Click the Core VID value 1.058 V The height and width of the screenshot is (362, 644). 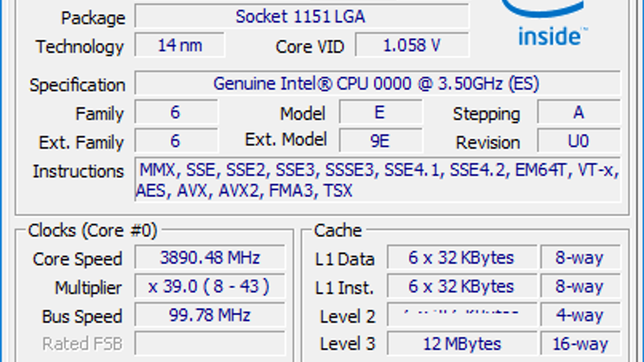pyautogui.click(x=412, y=45)
